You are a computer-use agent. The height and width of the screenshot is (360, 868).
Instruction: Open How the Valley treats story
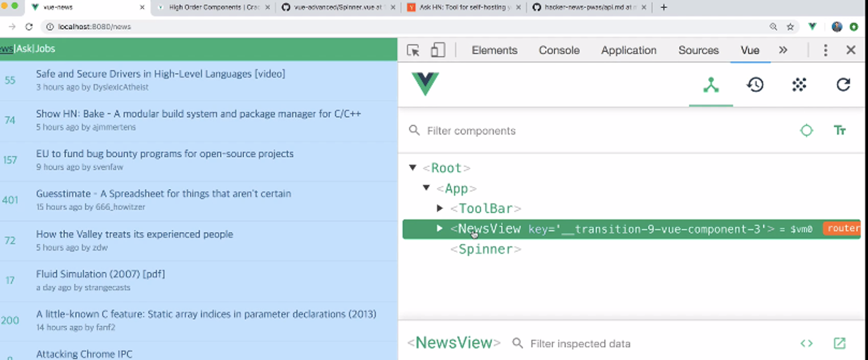134,234
